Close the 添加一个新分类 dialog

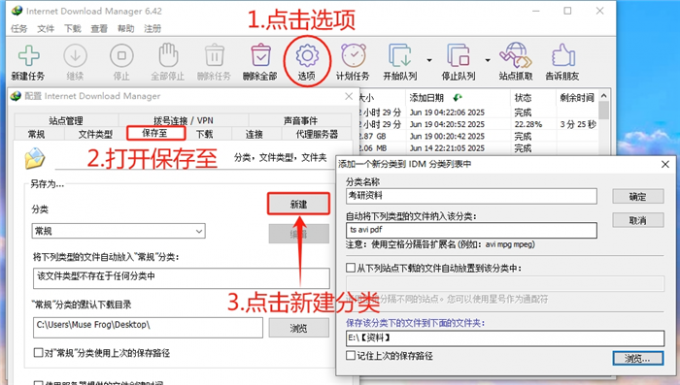pyautogui.click(x=665, y=164)
